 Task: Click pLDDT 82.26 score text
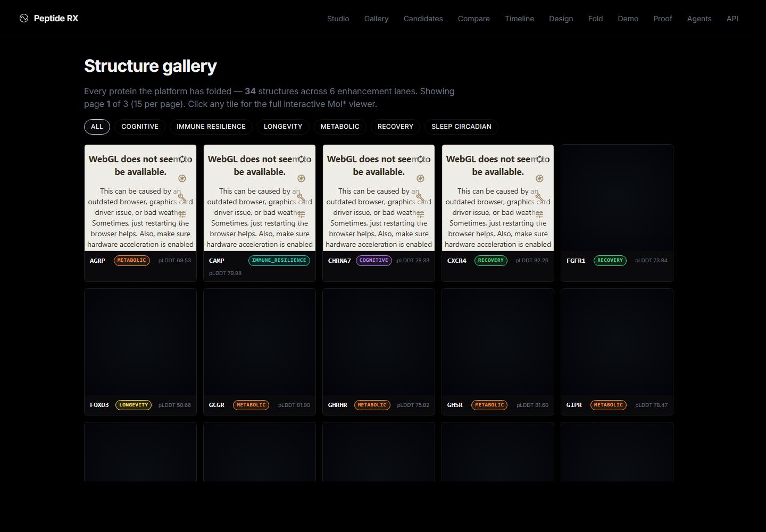click(x=532, y=261)
